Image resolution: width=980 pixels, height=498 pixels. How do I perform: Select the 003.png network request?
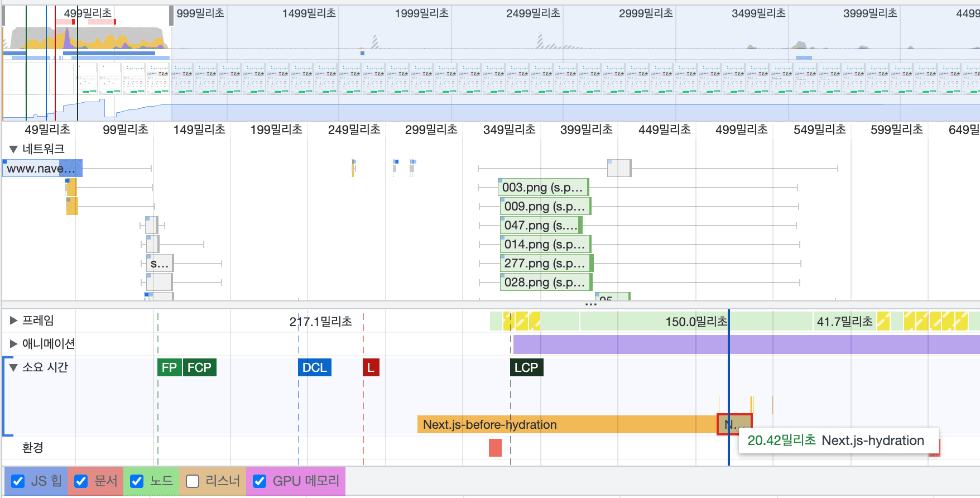click(x=542, y=188)
